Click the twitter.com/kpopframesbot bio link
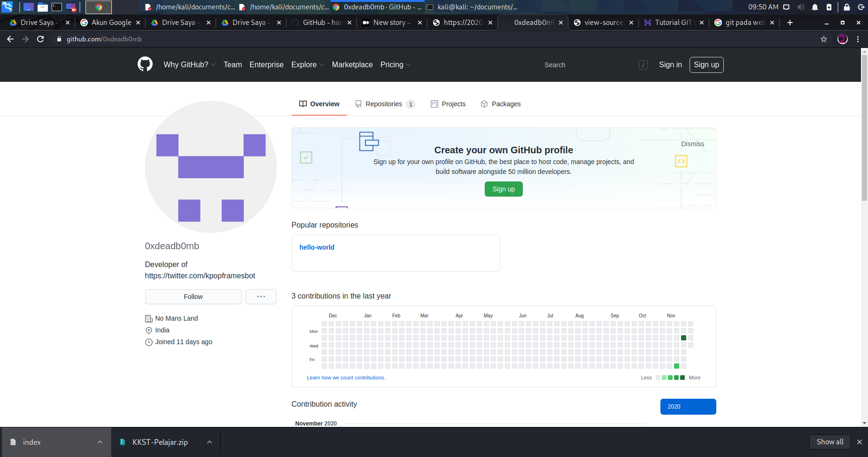868x457 pixels. click(200, 276)
